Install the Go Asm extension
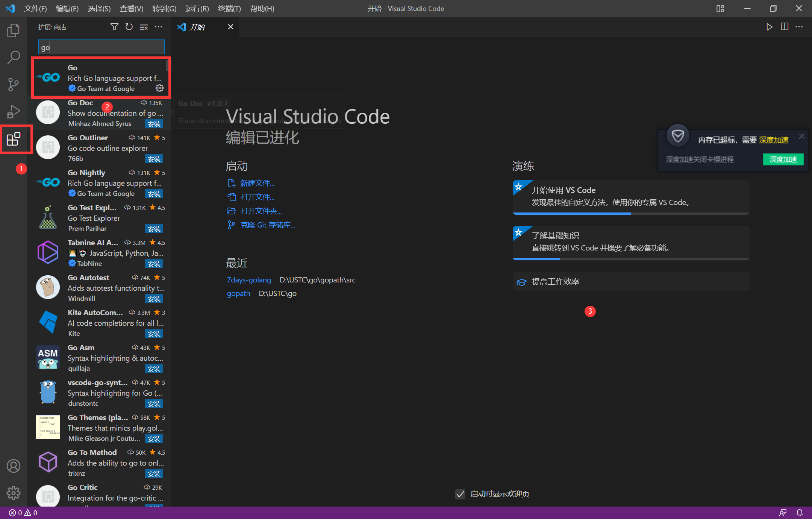Image resolution: width=812 pixels, height=519 pixels. (x=154, y=369)
